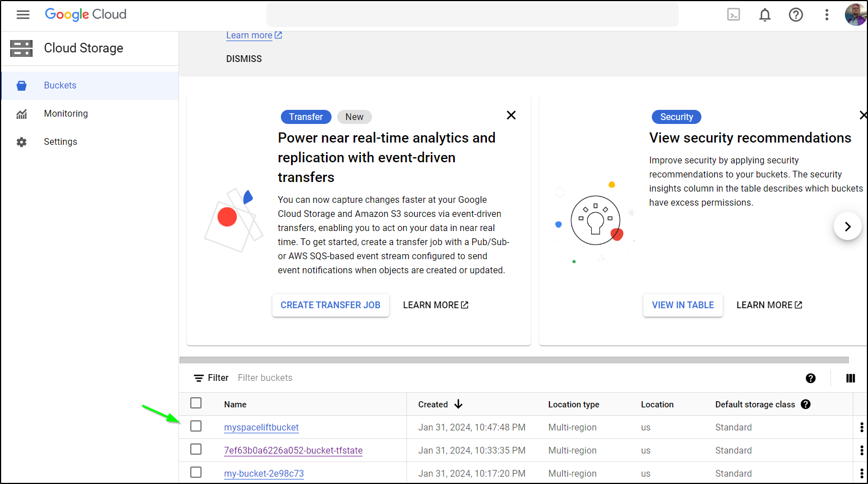Click the date Jan 31, 2024, 10:33:35 PM
Screen dimensions: 868x484
coord(472,451)
